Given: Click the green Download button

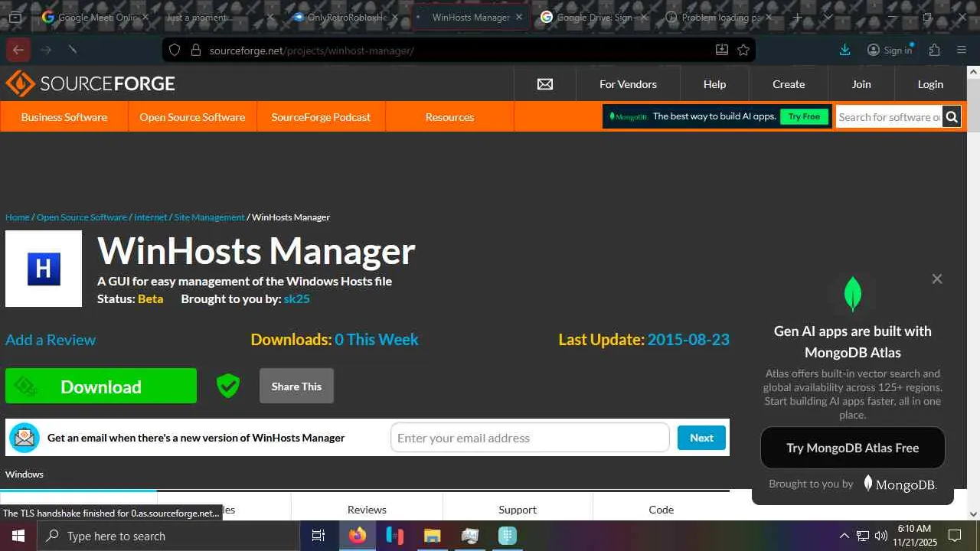Looking at the screenshot, I should 101,386.
